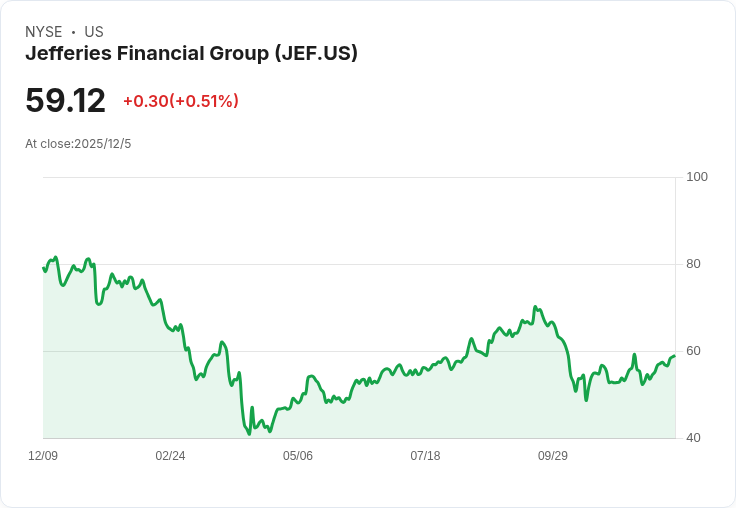This screenshot has height=508, width=736.
Task: Click the 100 y-axis label
Action: 697,177
